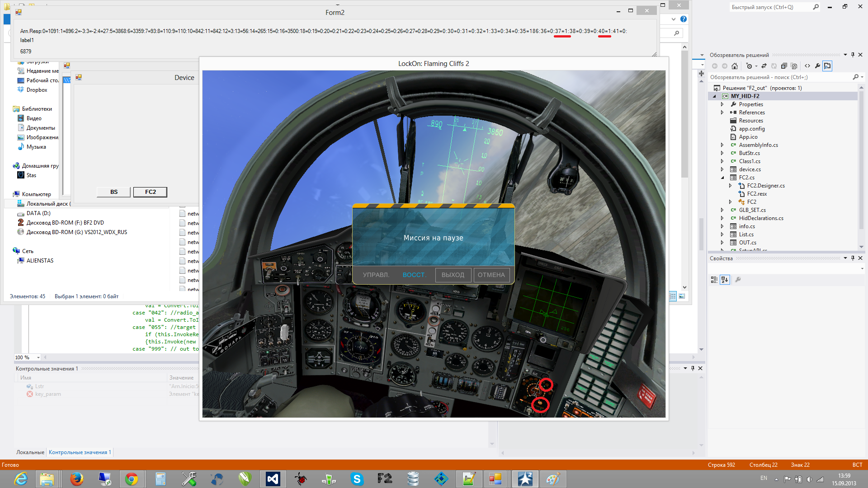Click the F2 app icon on taskbar

point(385,479)
